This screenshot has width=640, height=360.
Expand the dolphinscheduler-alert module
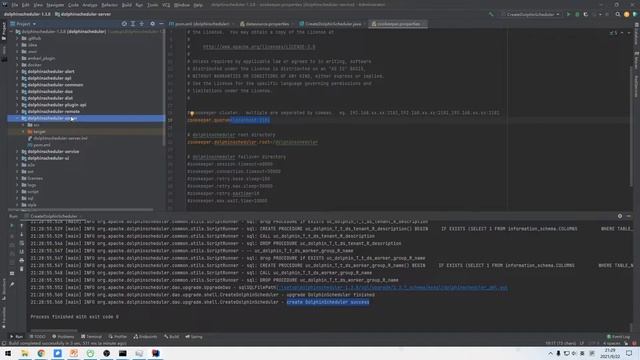click(18, 71)
